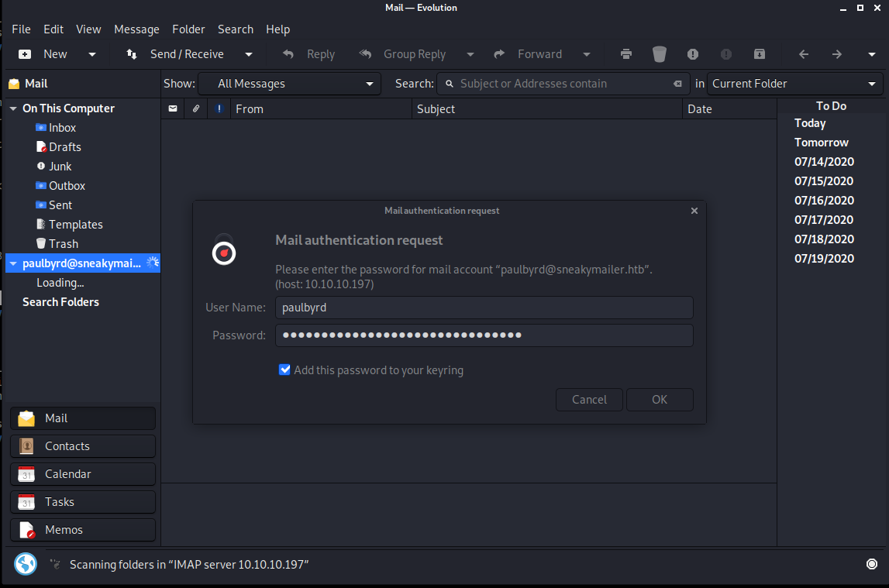The image size is (889, 588).
Task: Click the Password field in dialog
Action: (484, 335)
